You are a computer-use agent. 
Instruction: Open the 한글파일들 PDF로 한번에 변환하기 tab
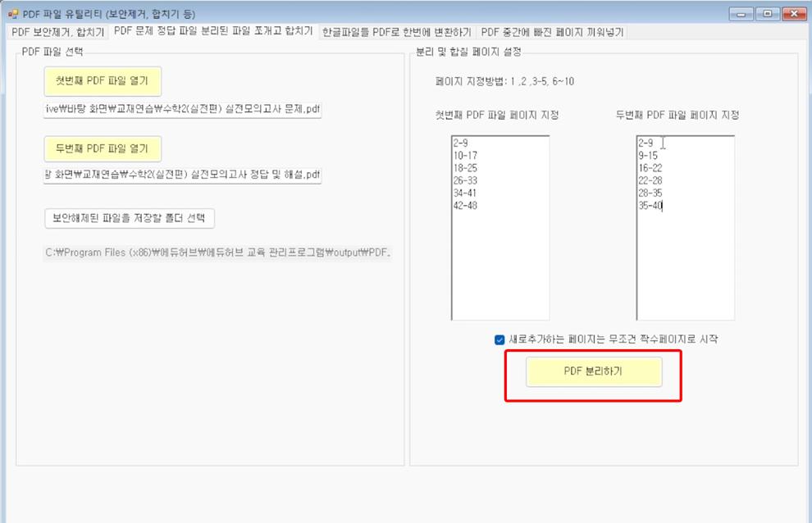(397, 32)
